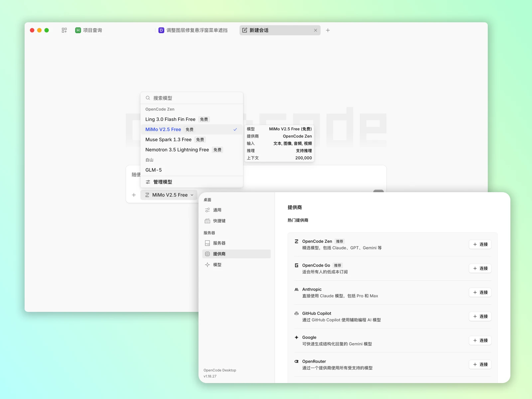Choose Ling 3.0 Flash Fin Free model
Viewport: 532px width, 399px height.
pos(192,119)
